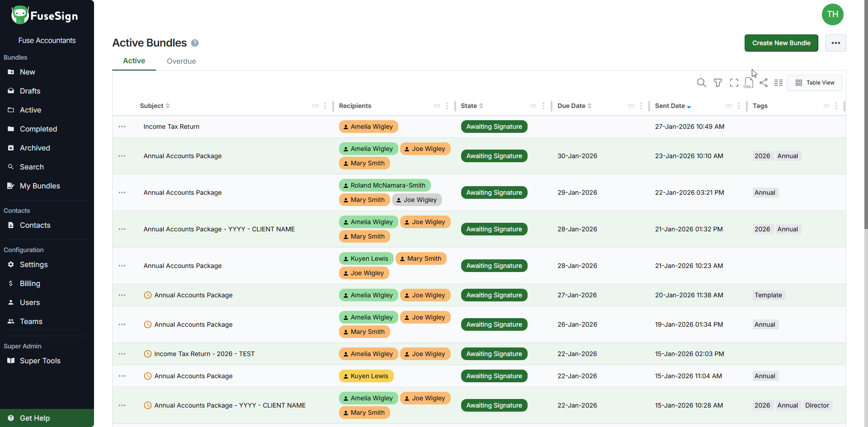Click the filter funnel icon
This screenshot has width=868, height=427.
point(717,83)
